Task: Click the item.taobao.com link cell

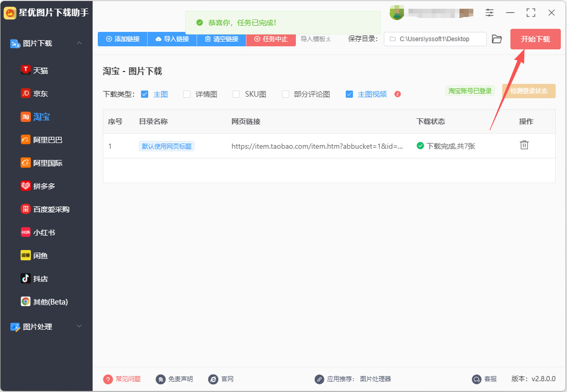Action: coord(317,146)
